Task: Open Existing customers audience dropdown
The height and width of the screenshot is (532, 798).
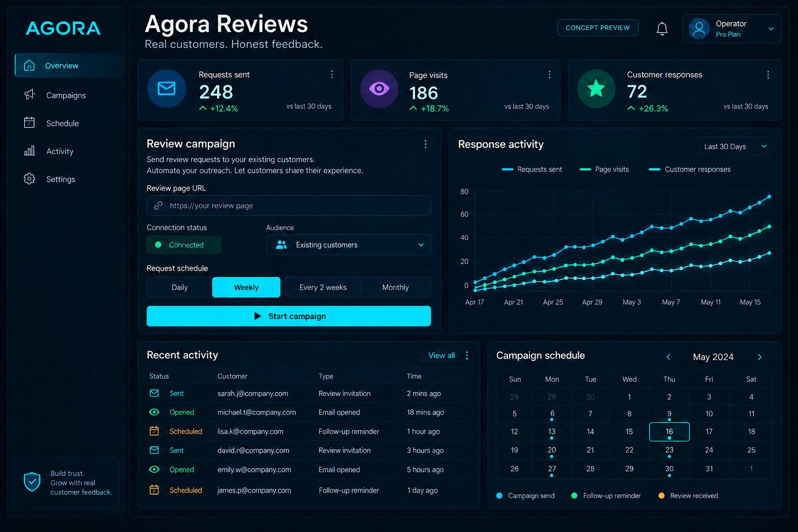Action: (349, 245)
